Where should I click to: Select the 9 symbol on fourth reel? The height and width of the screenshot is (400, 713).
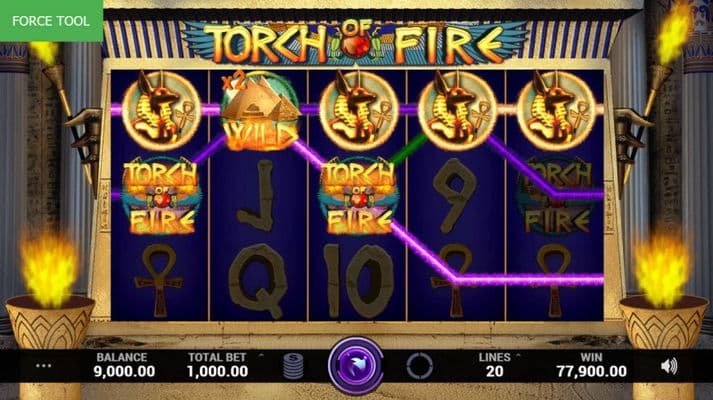[455, 195]
